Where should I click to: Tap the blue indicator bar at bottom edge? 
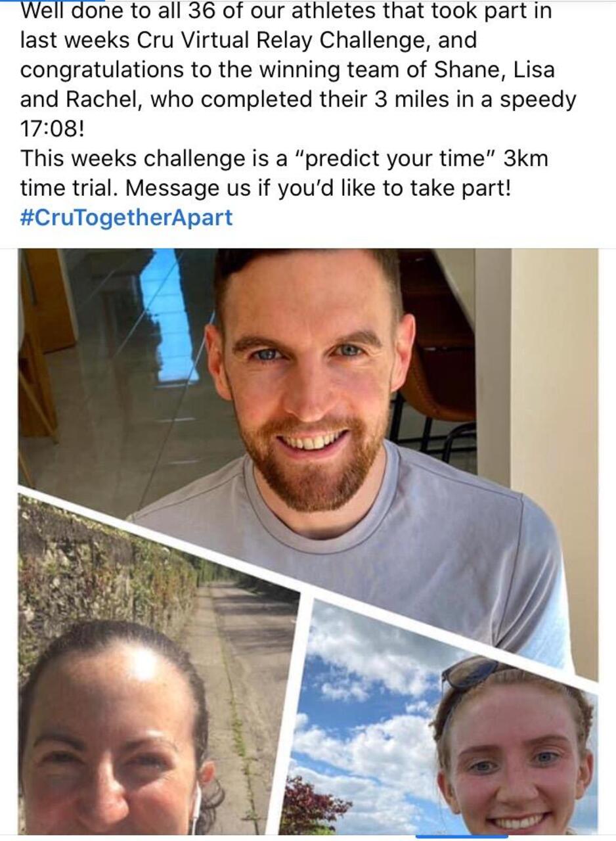(462, 837)
